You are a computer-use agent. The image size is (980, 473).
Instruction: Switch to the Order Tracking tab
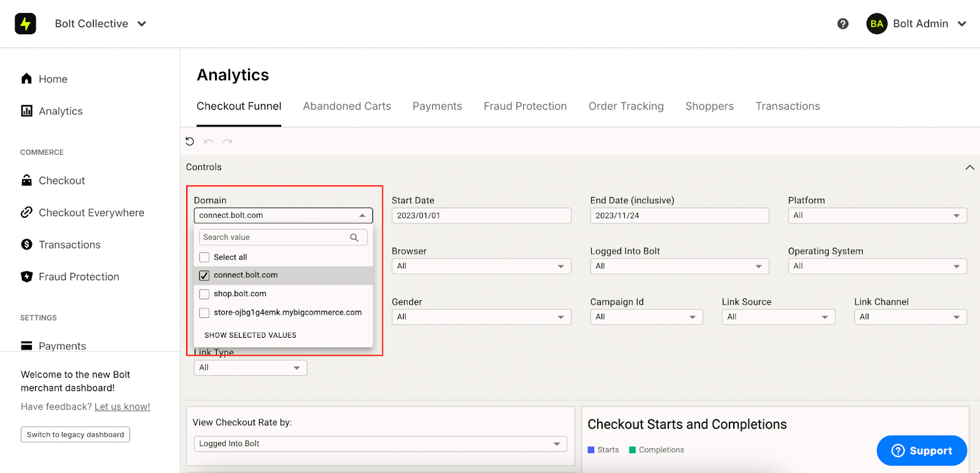tap(626, 106)
